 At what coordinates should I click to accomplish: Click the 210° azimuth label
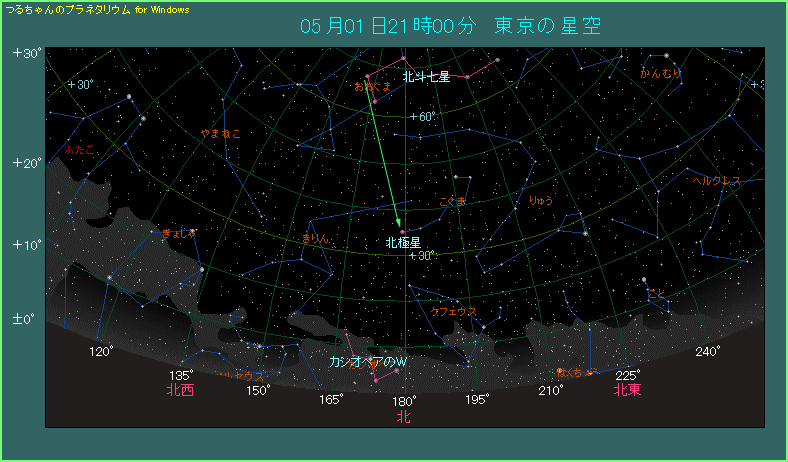pyautogui.click(x=551, y=390)
